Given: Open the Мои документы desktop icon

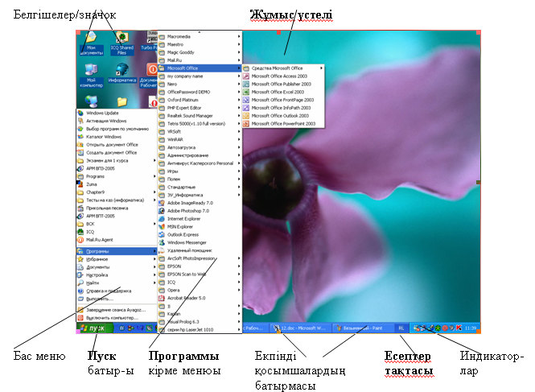Looking at the screenshot, I should click(x=91, y=43).
